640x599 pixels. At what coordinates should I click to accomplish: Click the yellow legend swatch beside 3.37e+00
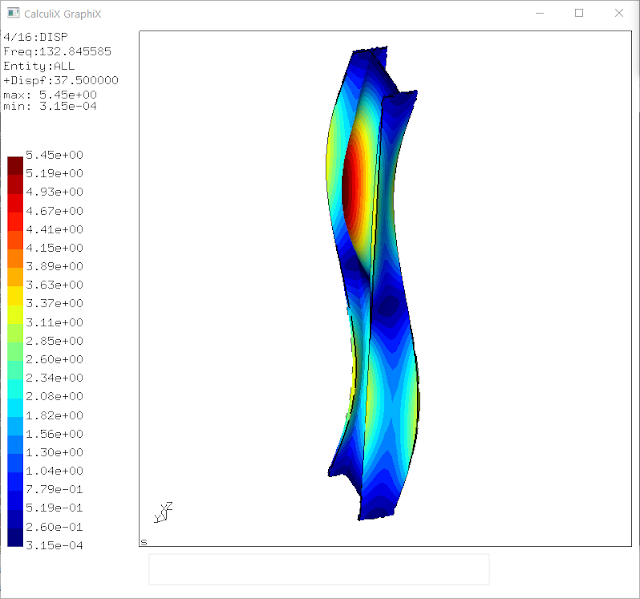point(15,295)
